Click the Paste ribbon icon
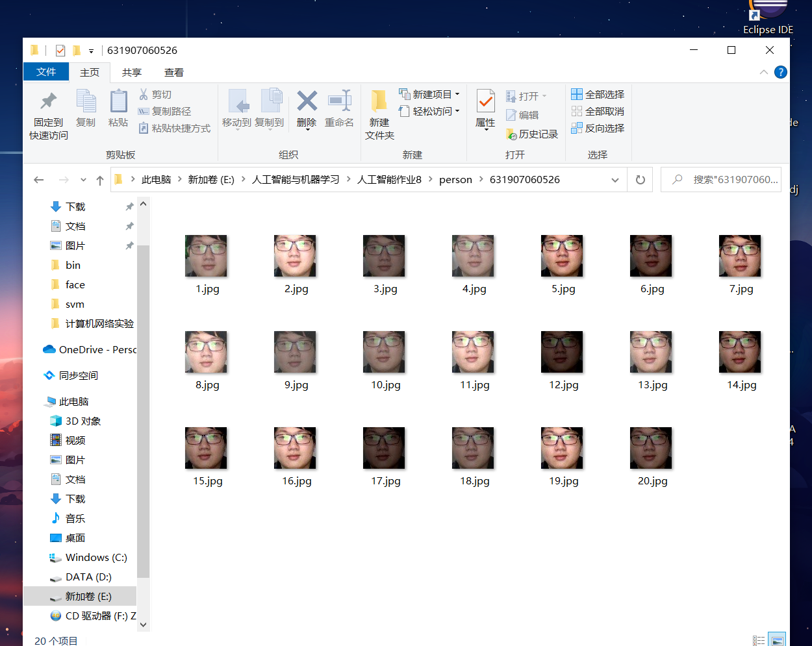The image size is (812, 646). 118,108
